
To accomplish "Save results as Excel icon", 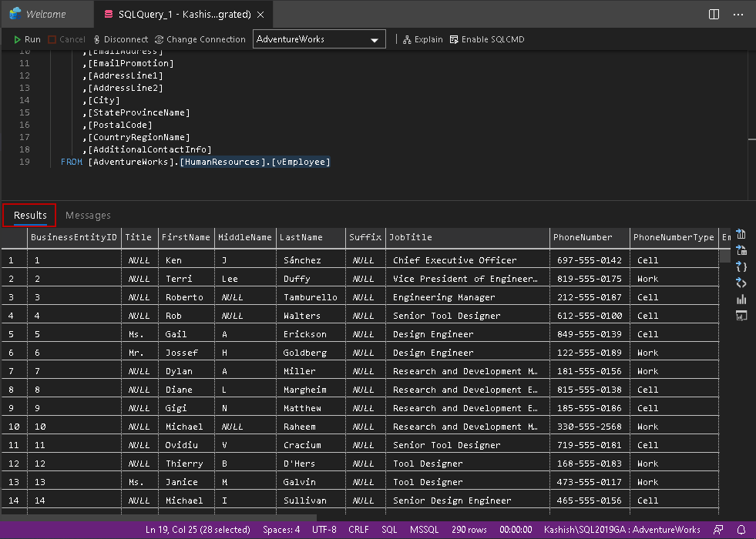I will tap(741, 250).
